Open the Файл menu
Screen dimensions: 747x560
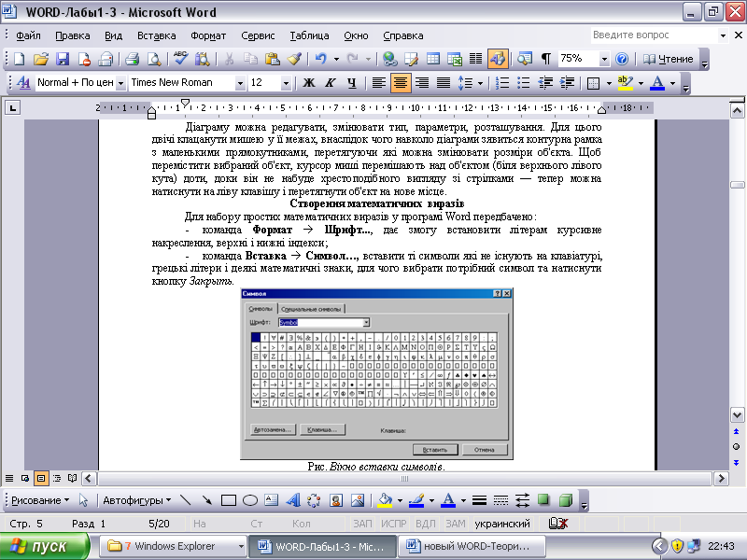(x=28, y=35)
